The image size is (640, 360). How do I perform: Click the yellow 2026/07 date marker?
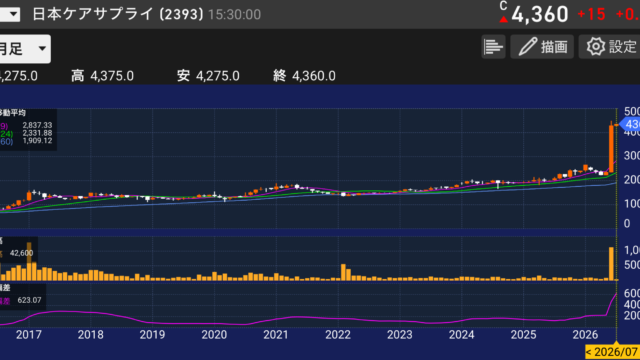(x=612, y=351)
